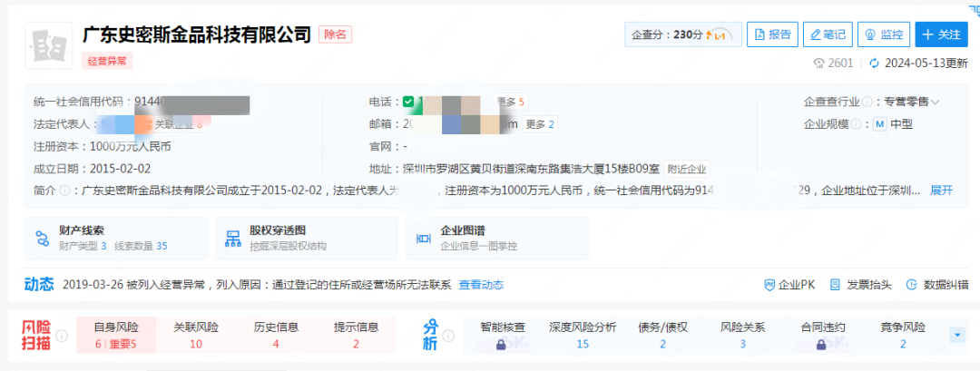Open the 企查分 230分 score badge
Screen dimensions: 980x371
(x=683, y=34)
